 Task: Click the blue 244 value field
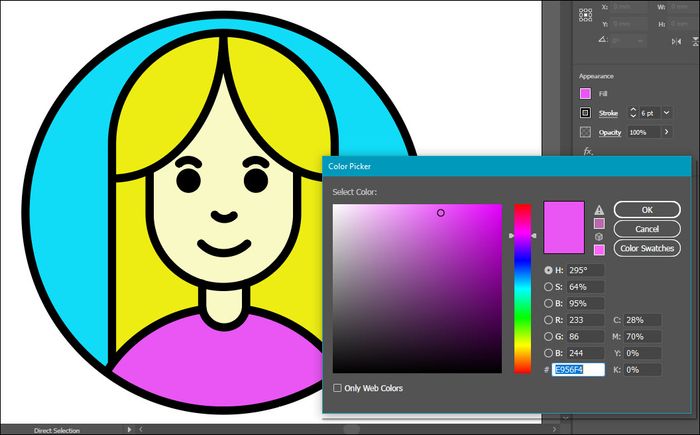click(585, 353)
